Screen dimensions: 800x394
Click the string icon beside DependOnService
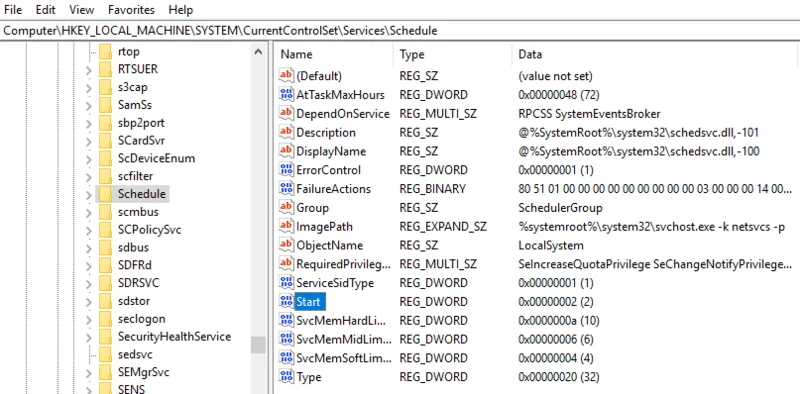287,113
